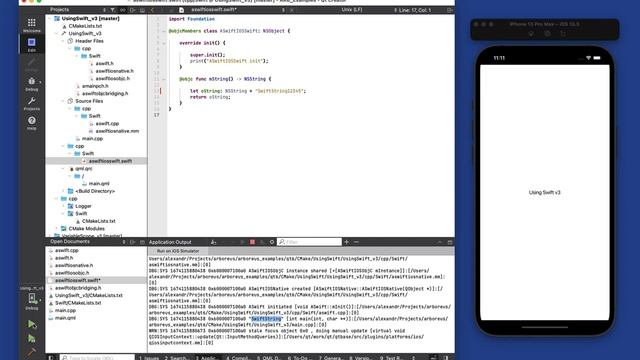Open asiftiosnative.mm in project tree

point(117,131)
